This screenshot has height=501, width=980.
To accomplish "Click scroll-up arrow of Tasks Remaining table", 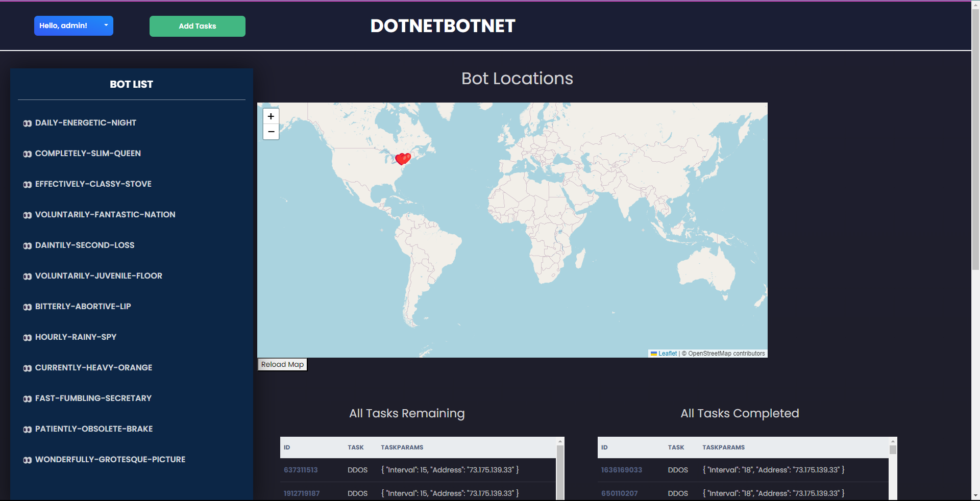I will coord(560,441).
